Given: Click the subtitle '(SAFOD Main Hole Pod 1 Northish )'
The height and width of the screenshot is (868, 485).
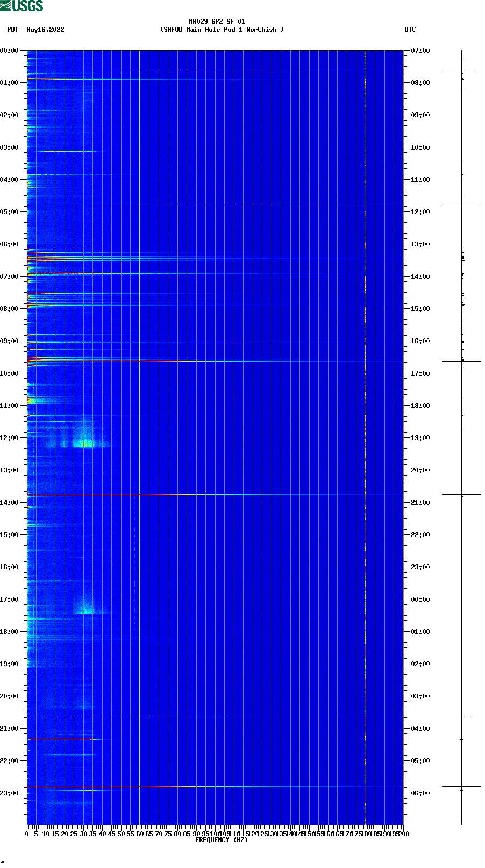Looking at the screenshot, I should pos(222,30).
